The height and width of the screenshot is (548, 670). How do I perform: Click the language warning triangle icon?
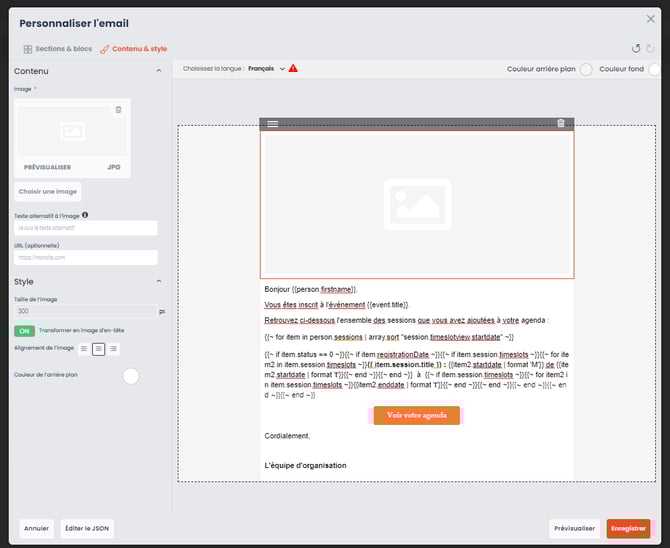click(x=293, y=68)
